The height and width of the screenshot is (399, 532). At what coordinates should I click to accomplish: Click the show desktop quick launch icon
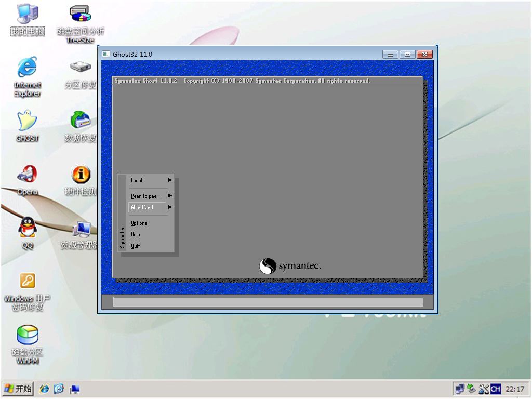coord(75,389)
